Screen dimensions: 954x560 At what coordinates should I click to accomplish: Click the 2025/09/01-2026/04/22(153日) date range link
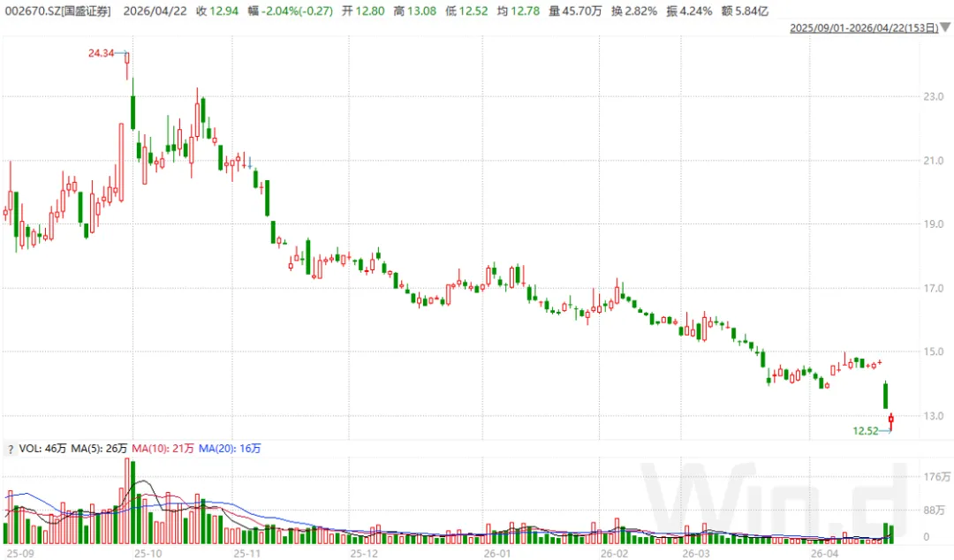[864, 28]
